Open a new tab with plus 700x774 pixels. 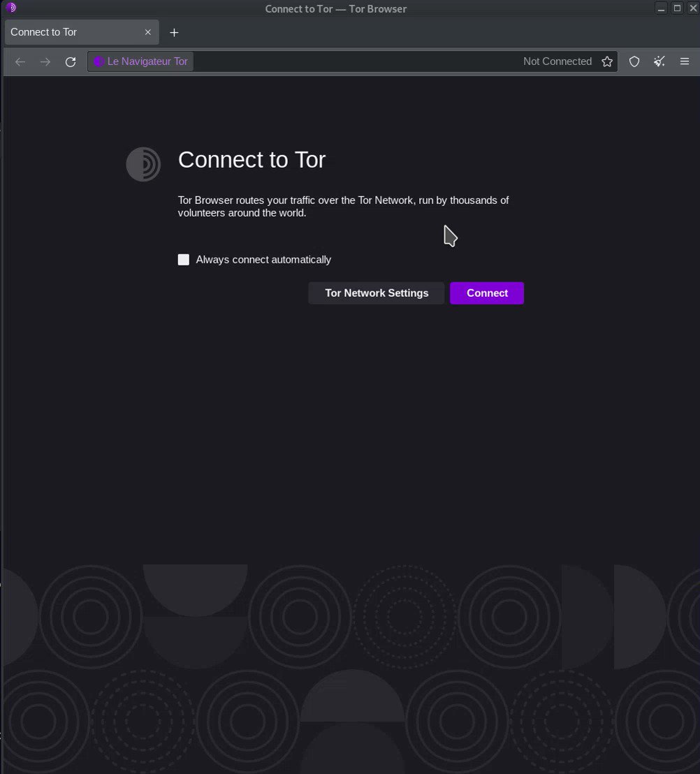pos(174,33)
